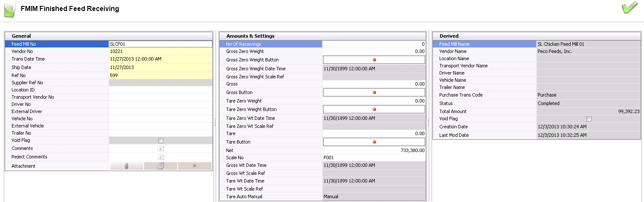Viewport: 644px width, 202px height.
Task: Click the splitter between General and Amounts panels
Action: coord(216,122)
